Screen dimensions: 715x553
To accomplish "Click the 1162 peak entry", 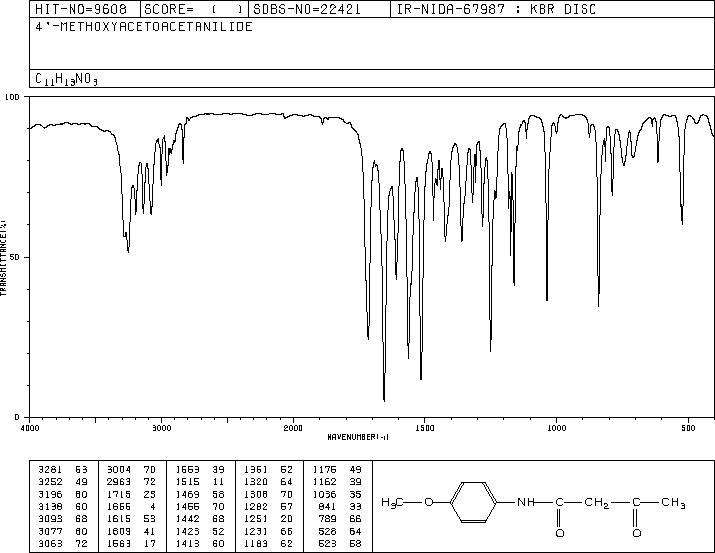I will tap(337, 482).
